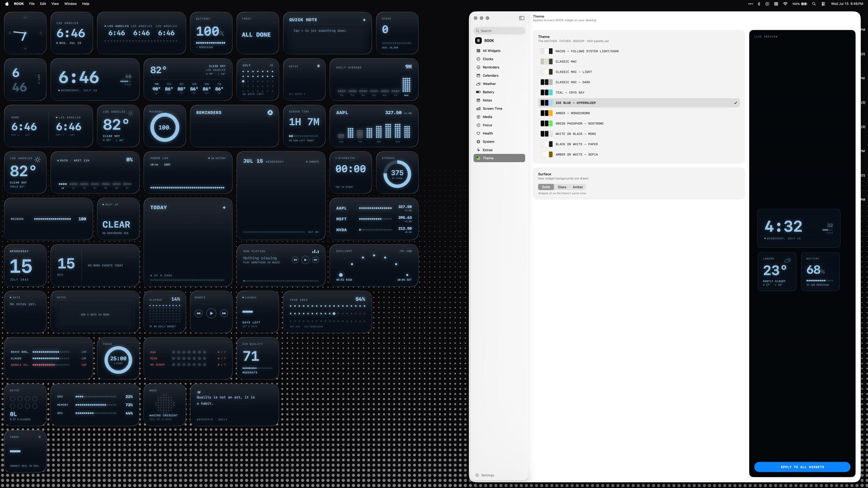Open the View menu

(55, 4)
